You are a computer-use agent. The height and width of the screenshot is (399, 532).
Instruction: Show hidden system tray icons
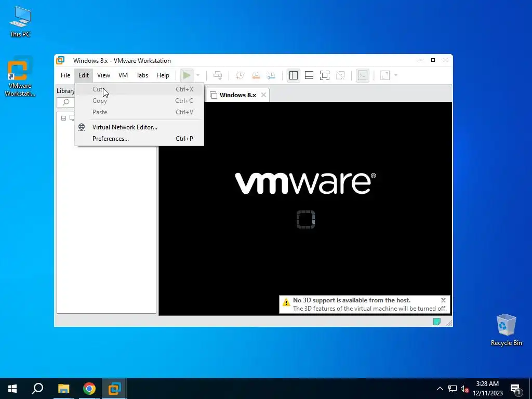(x=440, y=389)
